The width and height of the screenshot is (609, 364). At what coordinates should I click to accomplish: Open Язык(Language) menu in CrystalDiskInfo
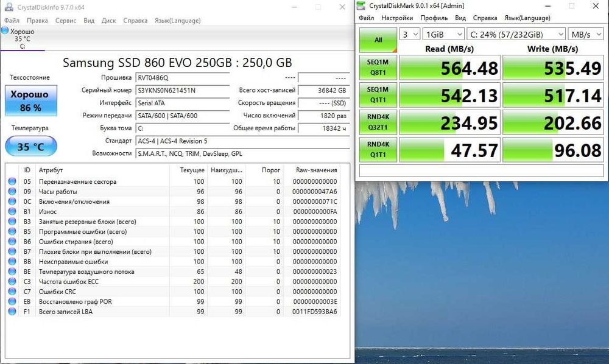pyautogui.click(x=177, y=21)
